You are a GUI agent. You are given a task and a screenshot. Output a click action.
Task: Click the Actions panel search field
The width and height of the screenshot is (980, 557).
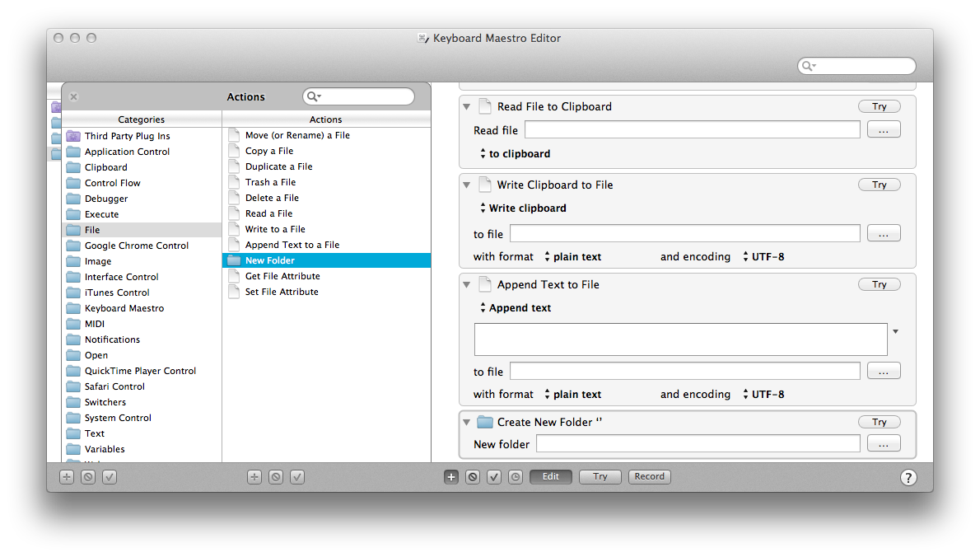[x=359, y=96]
